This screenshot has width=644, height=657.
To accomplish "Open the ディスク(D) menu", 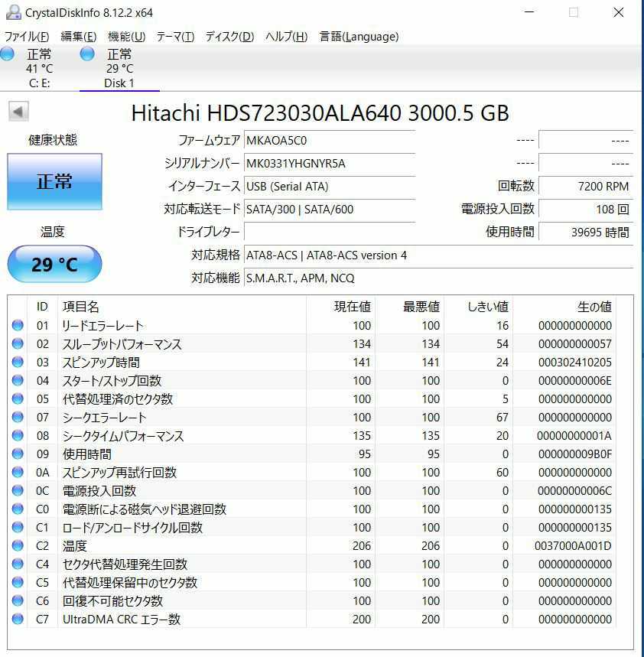I will tap(229, 37).
